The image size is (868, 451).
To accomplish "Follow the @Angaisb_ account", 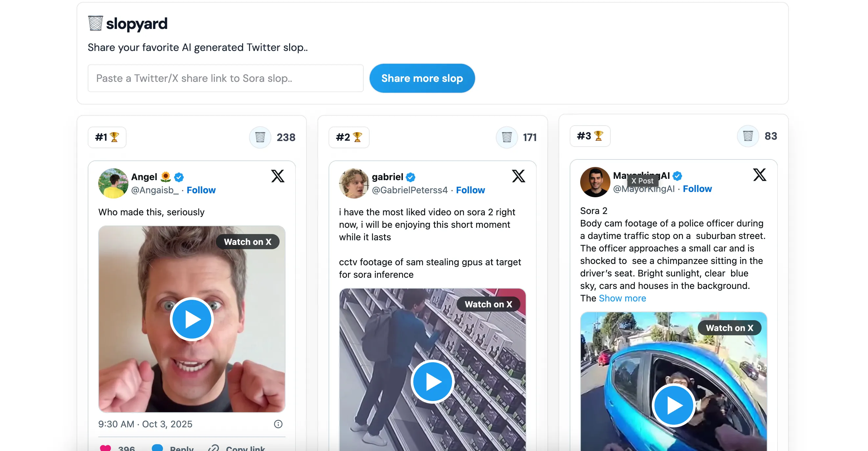I will coord(201,190).
